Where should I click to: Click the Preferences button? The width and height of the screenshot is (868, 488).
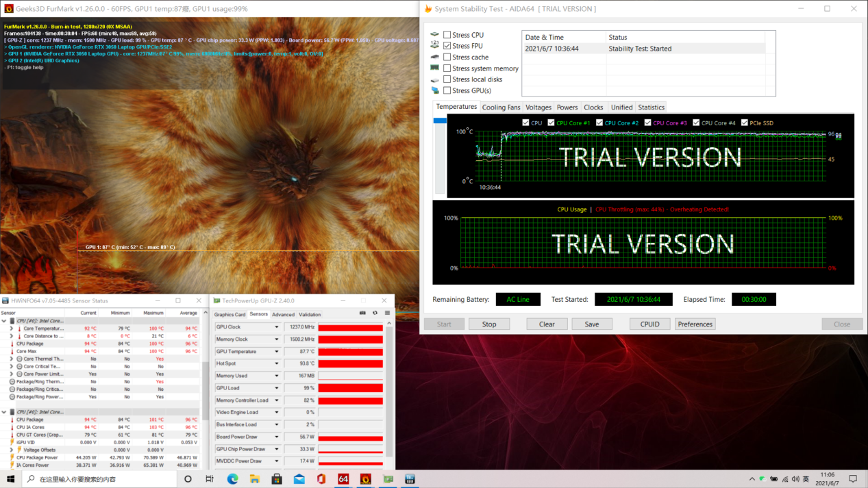click(x=695, y=324)
